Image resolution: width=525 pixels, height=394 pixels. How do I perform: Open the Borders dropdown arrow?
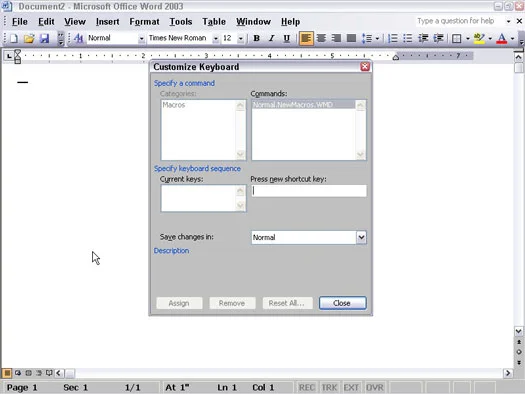tap(468, 39)
